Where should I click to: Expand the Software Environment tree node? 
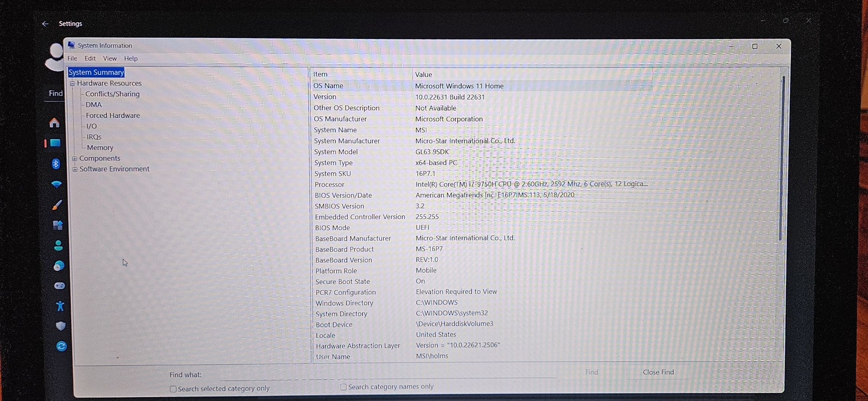[75, 169]
